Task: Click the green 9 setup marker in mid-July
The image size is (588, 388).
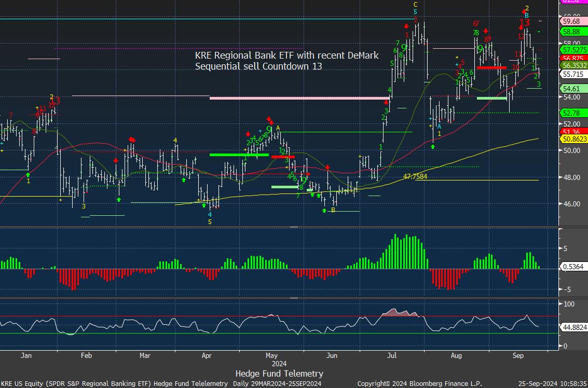Action: tap(404, 48)
